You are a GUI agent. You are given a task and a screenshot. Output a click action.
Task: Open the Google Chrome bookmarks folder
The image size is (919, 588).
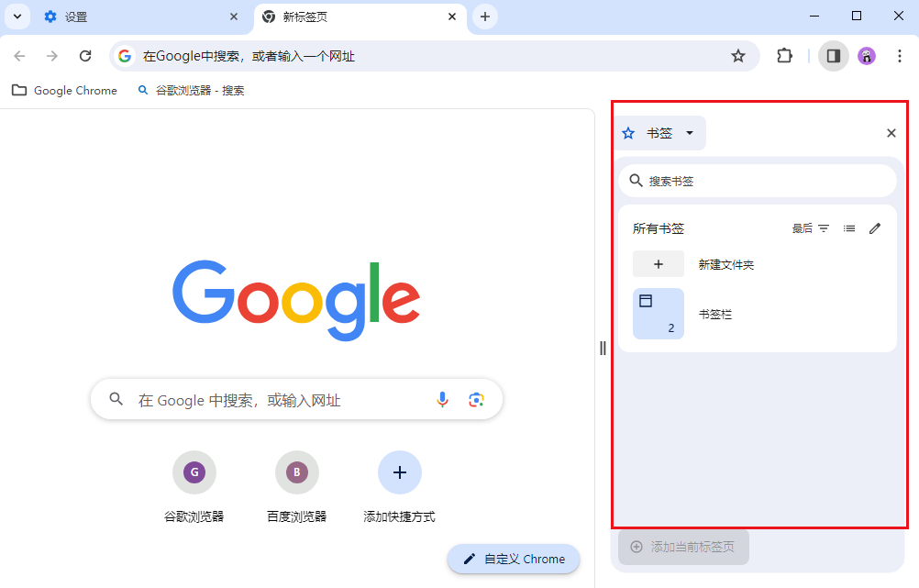point(64,90)
